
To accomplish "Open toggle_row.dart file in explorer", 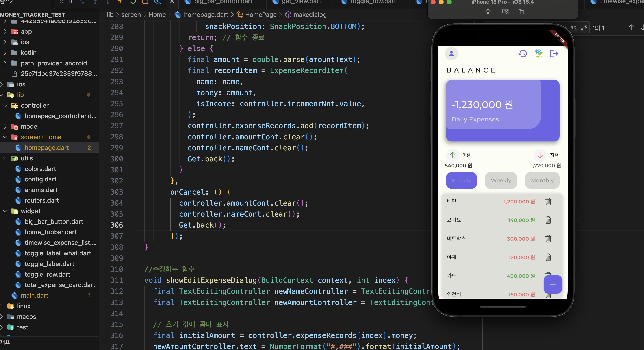I will coord(47,274).
